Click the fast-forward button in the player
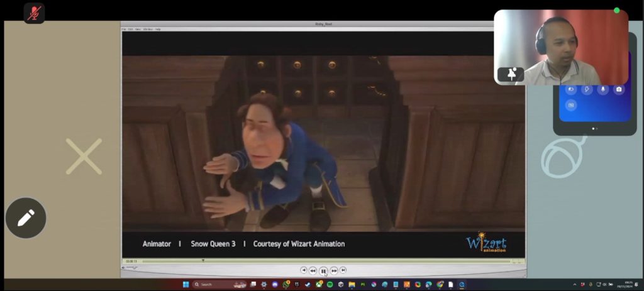This screenshot has width=644, height=291. pos(334,270)
